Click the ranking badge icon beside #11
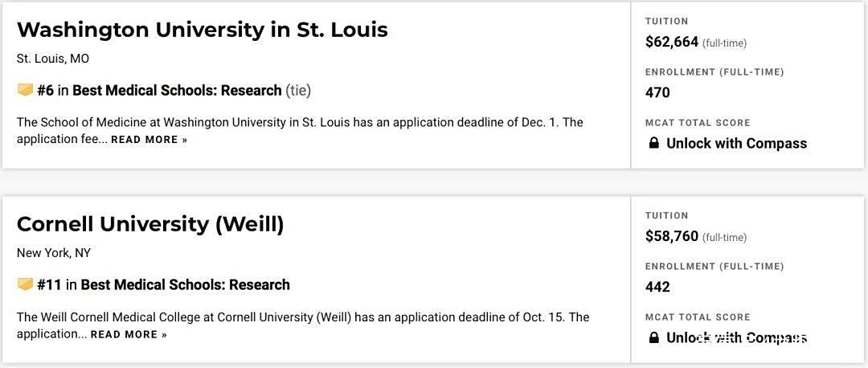The height and width of the screenshot is (368, 868). pyautogui.click(x=25, y=284)
